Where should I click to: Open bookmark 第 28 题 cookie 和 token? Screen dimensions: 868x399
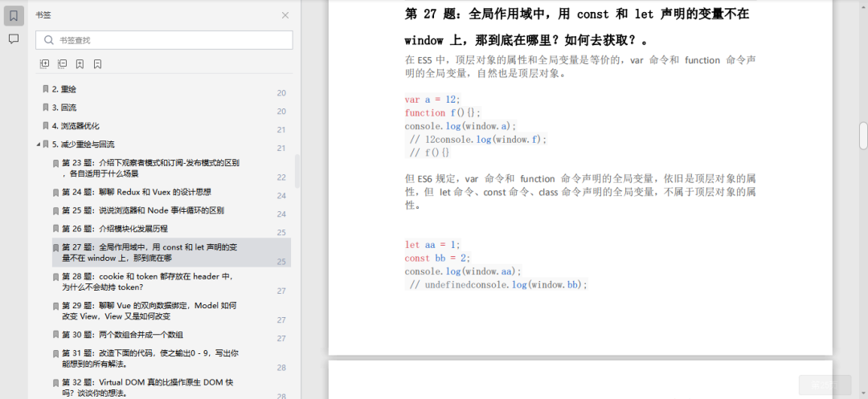pyautogui.click(x=148, y=281)
